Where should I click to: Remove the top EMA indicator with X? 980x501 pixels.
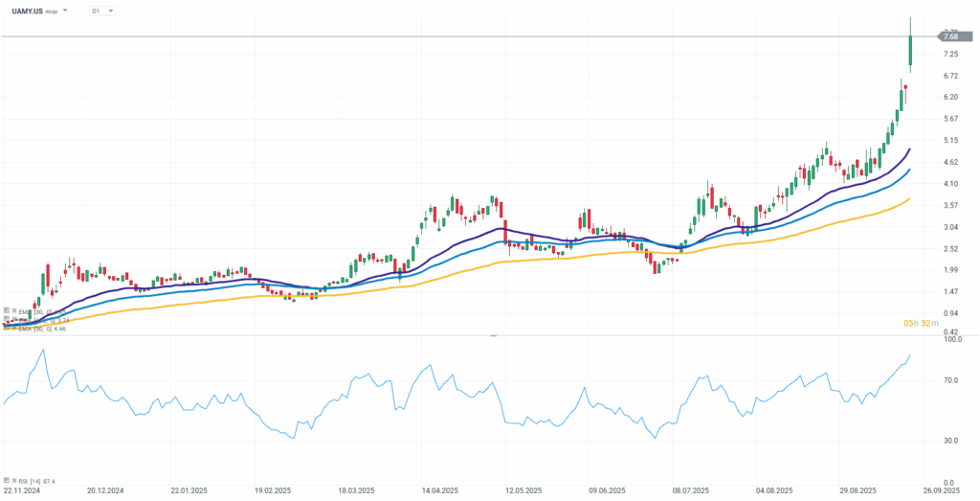coord(13,311)
